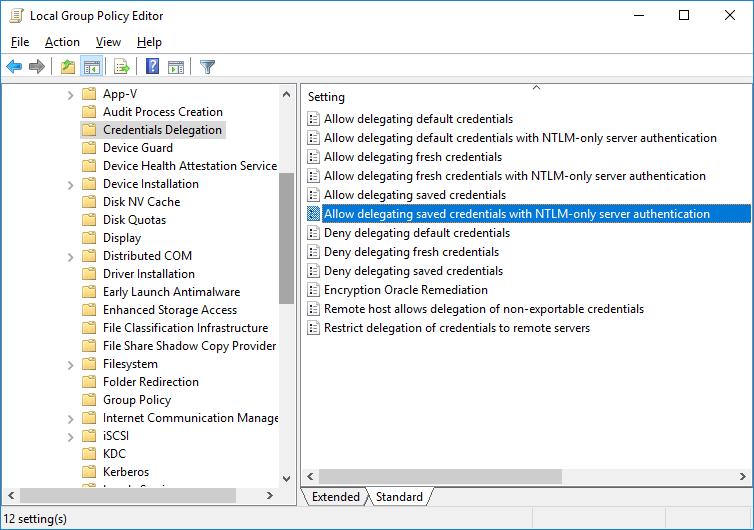This screenshot has width=754, height=530.
Task: Select Device Health Attestation Service folder
Action: (190, 165)
